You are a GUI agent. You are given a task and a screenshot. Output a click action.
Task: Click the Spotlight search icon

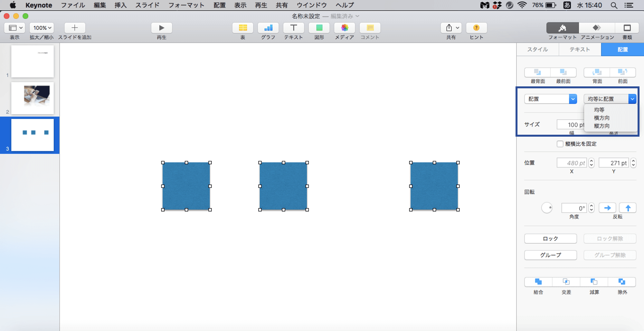pyautogui.click(x=614, y=5)
